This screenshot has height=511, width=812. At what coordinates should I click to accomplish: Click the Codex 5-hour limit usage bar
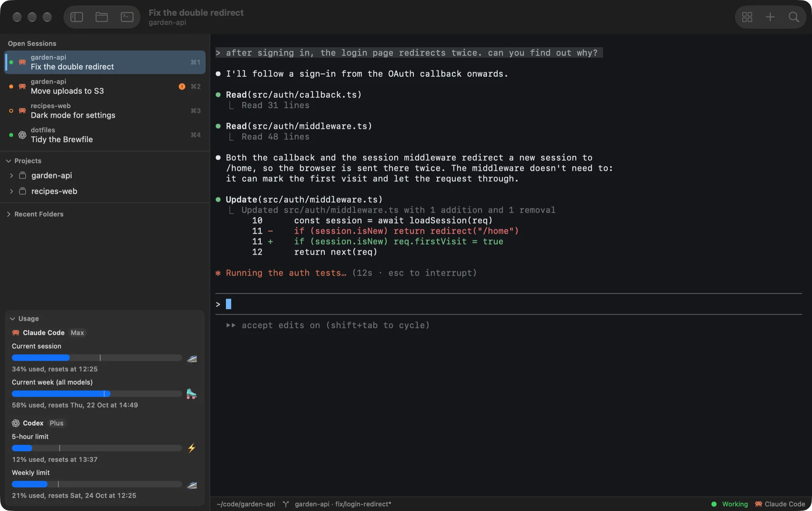(x=97, y=448)
